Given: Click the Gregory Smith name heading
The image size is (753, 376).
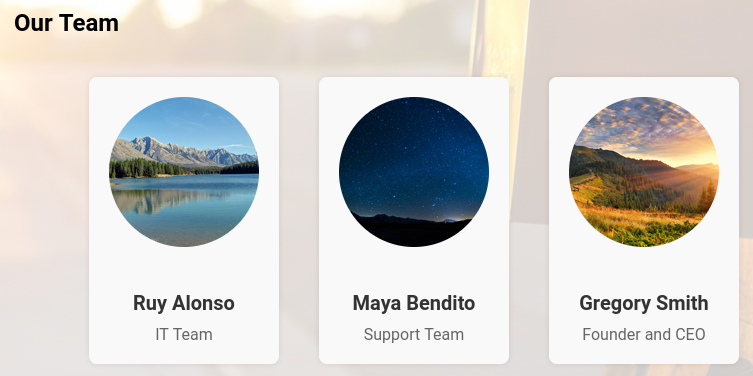Looking at the screenshot, I should click(x=644, y=303).
